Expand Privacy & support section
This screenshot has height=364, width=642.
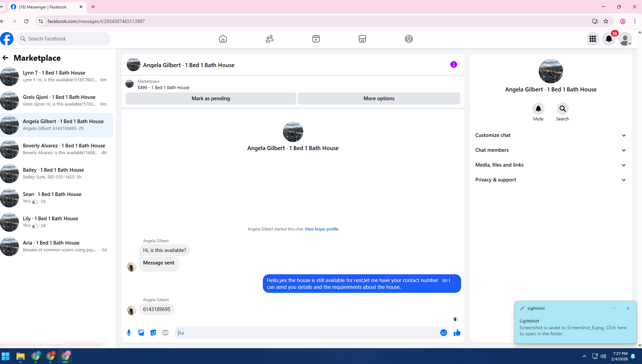(x=551, y=180)
